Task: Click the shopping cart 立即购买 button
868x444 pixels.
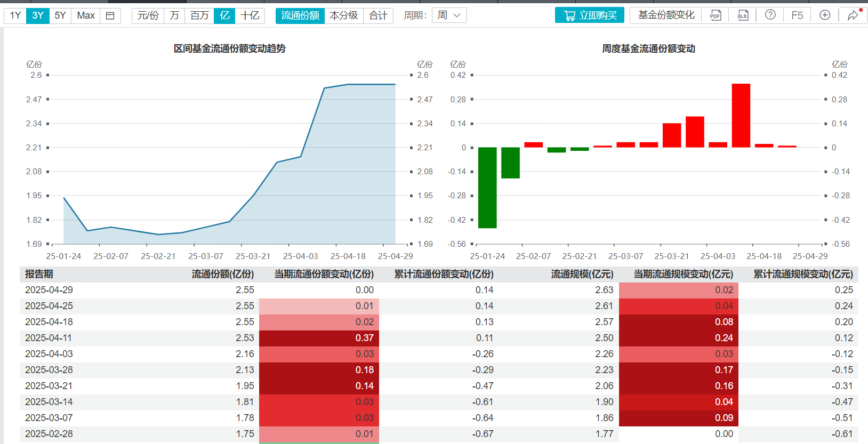Action: coord(590,15)
